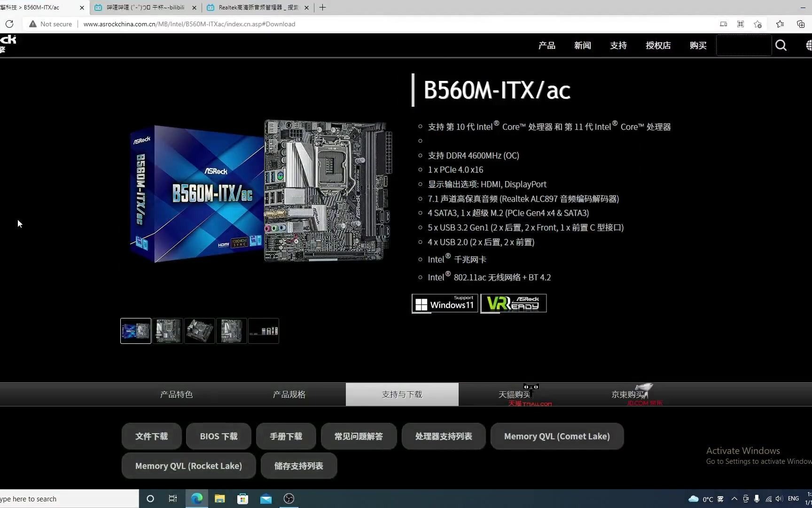
Task: Click the 文件下载 button
Action: pyautogui.click(x=151, y=436)
